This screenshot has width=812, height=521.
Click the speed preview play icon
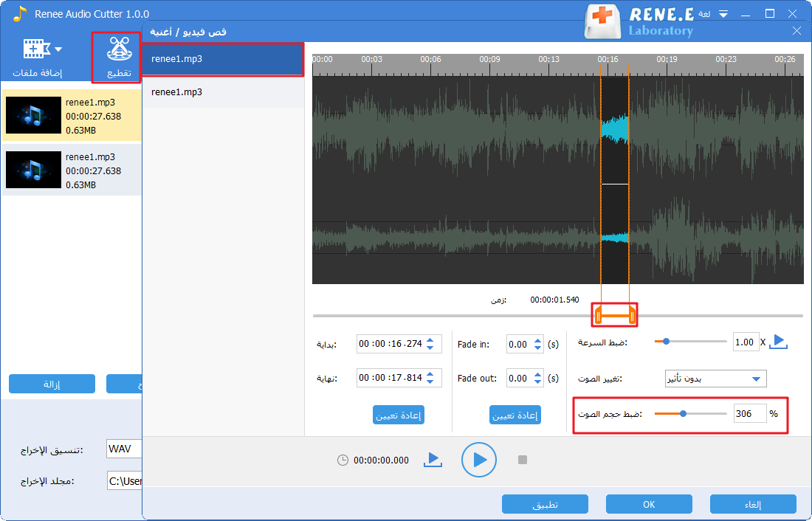778,342
